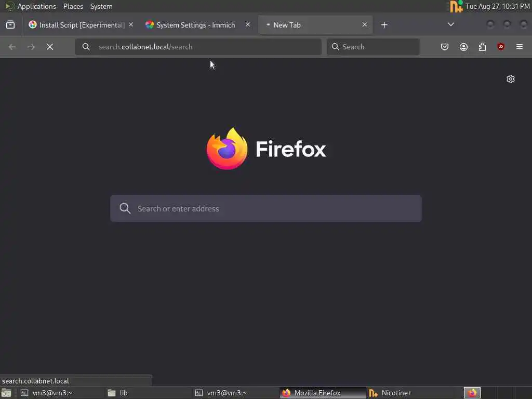Stop loading the page with X button
The width and height of the screenshot is (532, 399).
50,47
